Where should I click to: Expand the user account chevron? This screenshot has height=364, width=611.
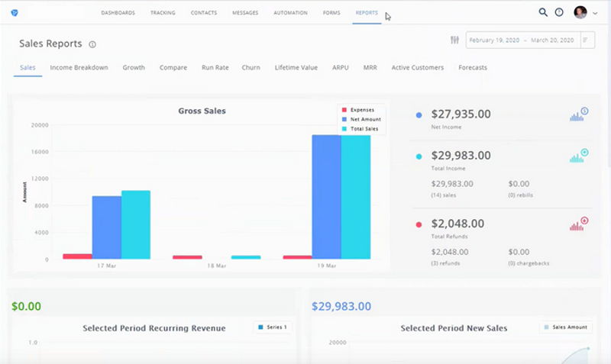click(595, 13)
